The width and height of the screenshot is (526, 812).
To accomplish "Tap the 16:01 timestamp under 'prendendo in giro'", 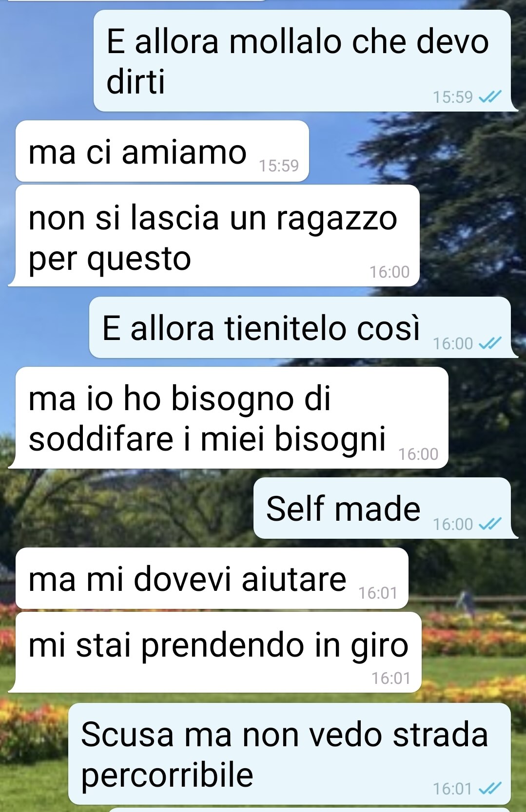I will click(391, 678).
